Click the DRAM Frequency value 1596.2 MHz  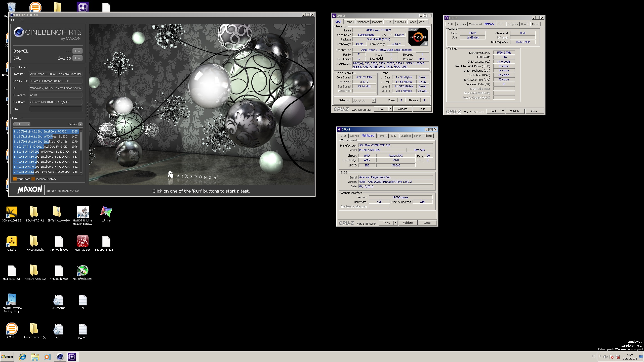pyautogui.click(x=504, y=53)
